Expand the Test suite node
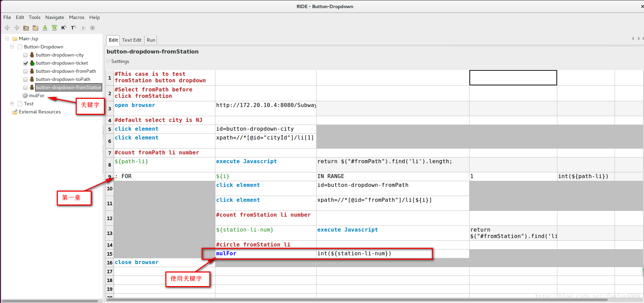This screenshot has height=303, width=644. [12, 104]
